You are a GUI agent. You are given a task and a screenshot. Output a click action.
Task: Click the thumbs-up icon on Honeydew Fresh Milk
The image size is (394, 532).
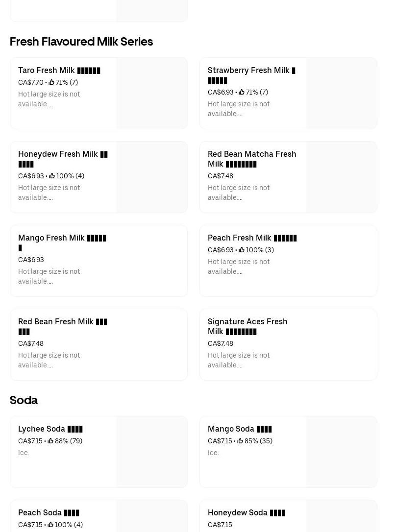point(52,176)
